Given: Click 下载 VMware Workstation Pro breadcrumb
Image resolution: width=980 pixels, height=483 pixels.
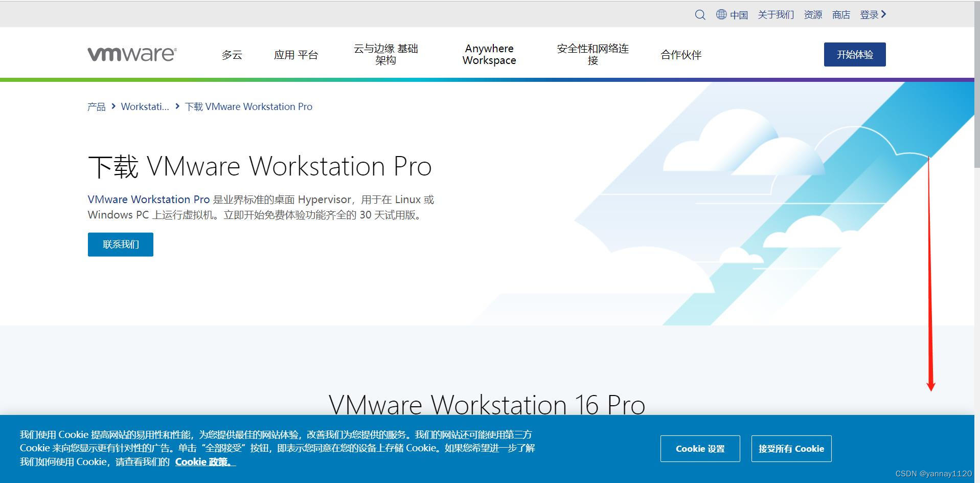Looking at the screenshot, I should pos(248,106).
